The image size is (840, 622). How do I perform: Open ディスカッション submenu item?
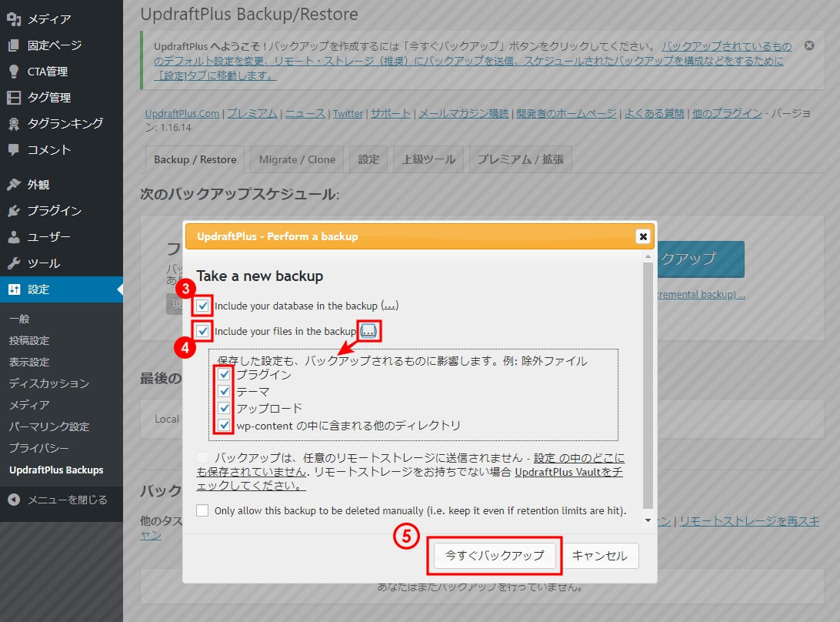point(48,383)
